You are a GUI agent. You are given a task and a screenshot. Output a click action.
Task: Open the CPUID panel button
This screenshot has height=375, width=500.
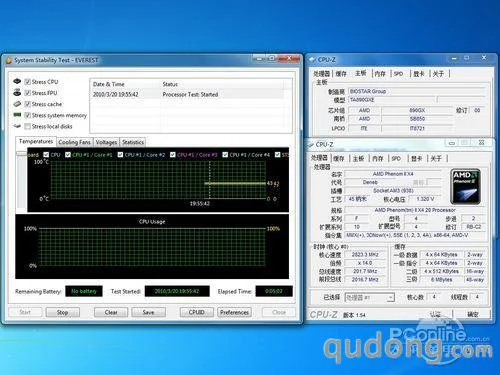coord(197,312)
